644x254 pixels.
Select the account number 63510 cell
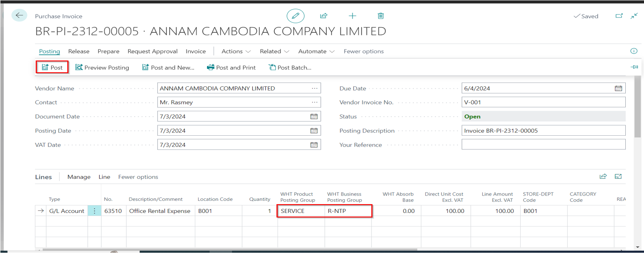click(113, 211)
